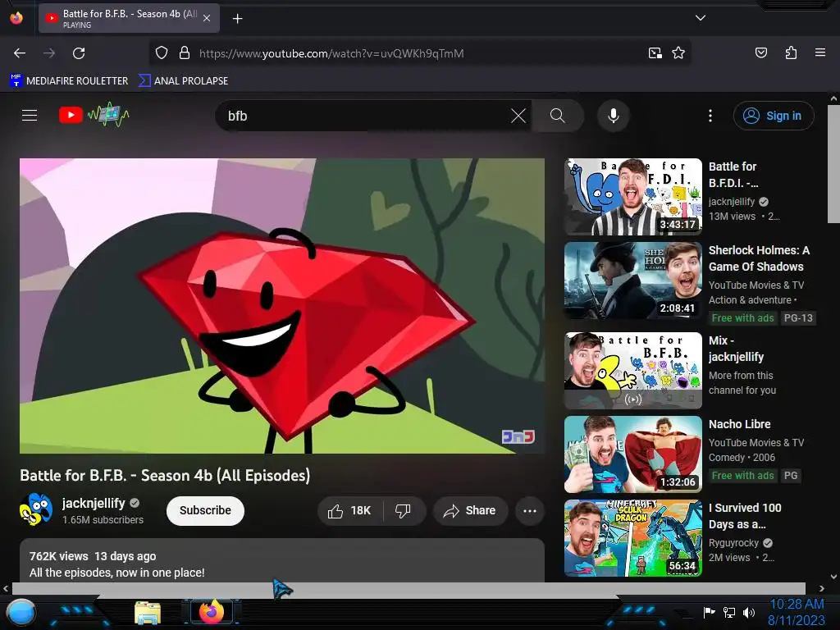Open the Firefox application hamburger menu
Screen dimensions: 840x630
819,52
